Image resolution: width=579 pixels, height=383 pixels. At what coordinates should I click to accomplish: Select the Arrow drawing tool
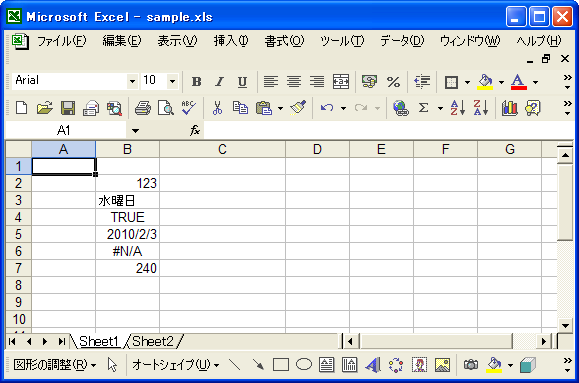click(258, 365)
